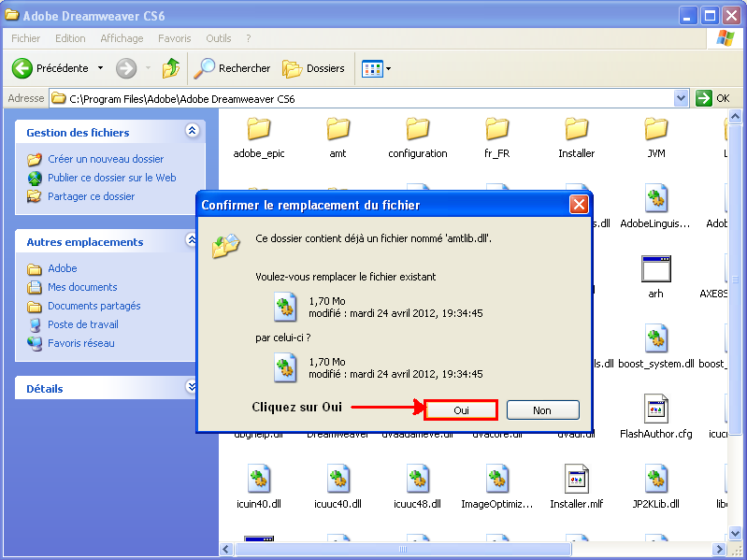This screenshot has width=747, height=560.
Task: Select the amt folder
Action: click(338, 137)
